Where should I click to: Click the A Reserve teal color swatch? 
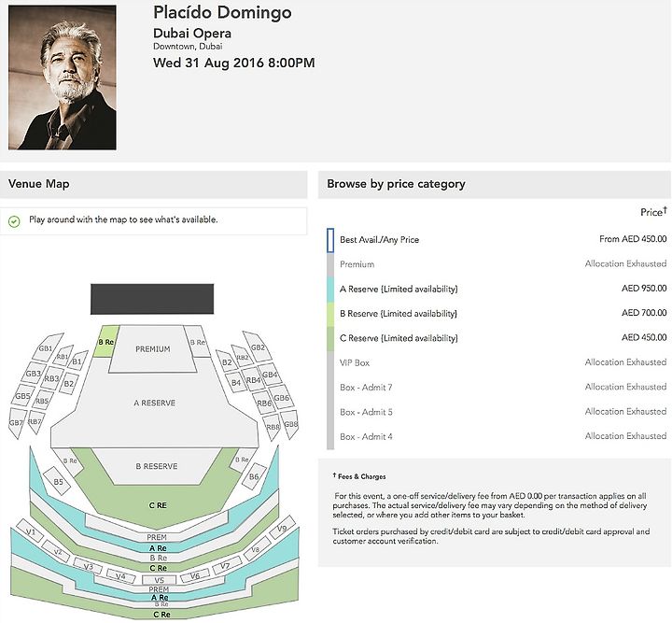[330, 290]
